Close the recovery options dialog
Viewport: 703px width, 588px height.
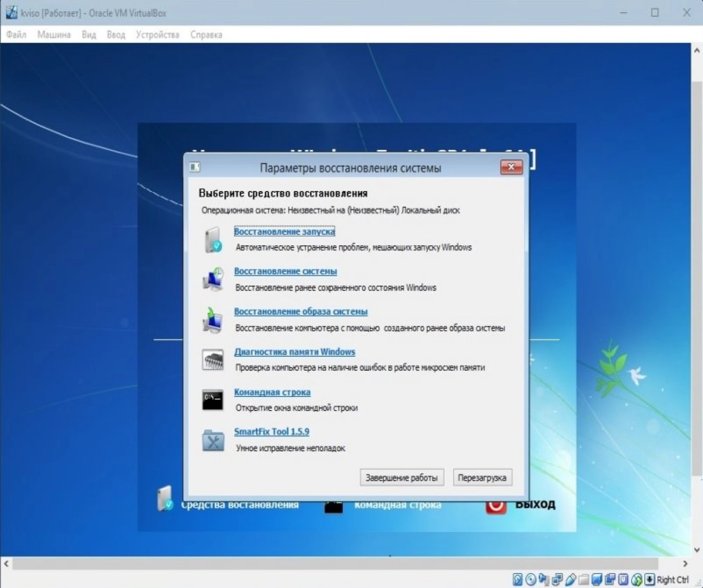click(511, 167)
